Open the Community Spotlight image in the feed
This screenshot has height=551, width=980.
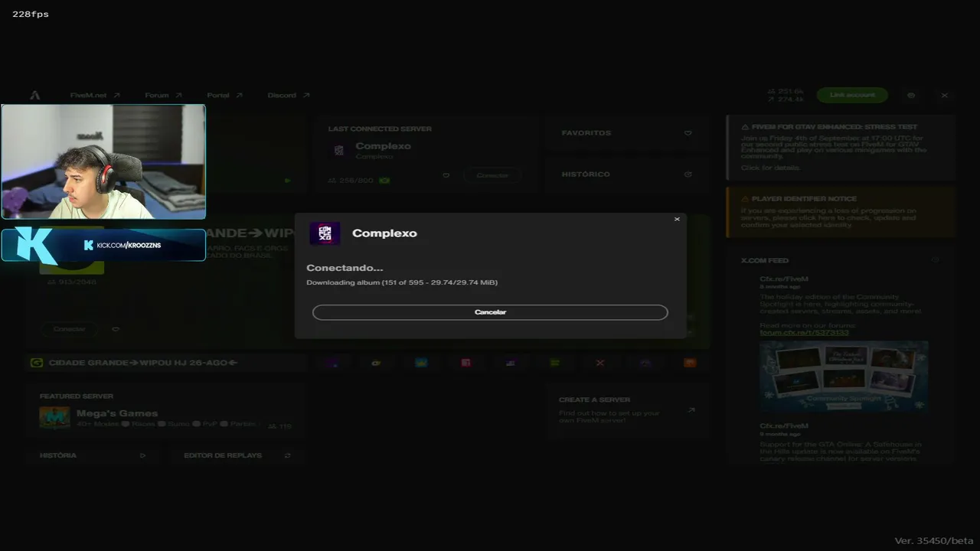(844, 377)
